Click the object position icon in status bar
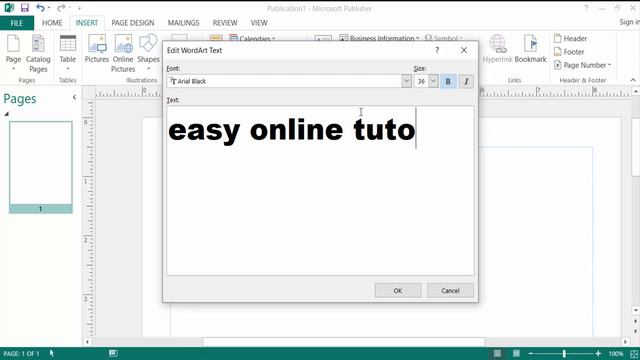Screen dimensions: 640x360 click(x=51, y=353)
